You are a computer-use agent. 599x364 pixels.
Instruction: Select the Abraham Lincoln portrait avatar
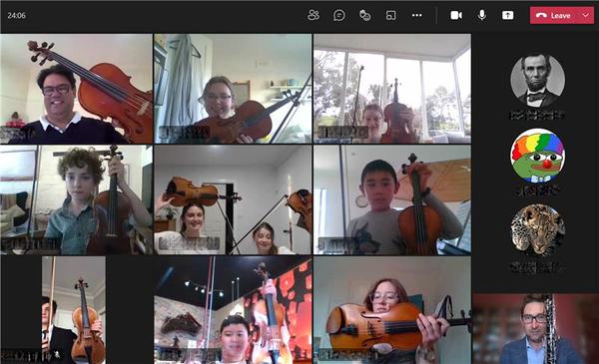pyautogui.click(x=537, y=81)
